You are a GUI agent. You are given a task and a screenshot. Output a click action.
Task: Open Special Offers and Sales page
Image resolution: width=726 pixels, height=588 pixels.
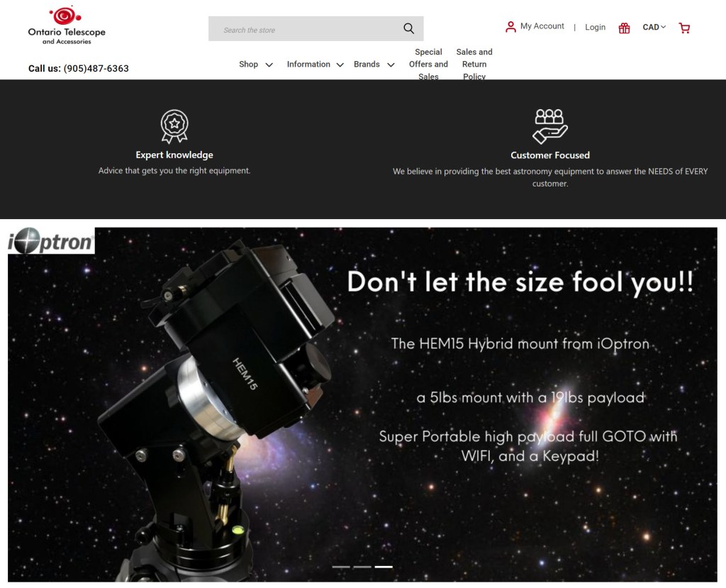point(428,64)
